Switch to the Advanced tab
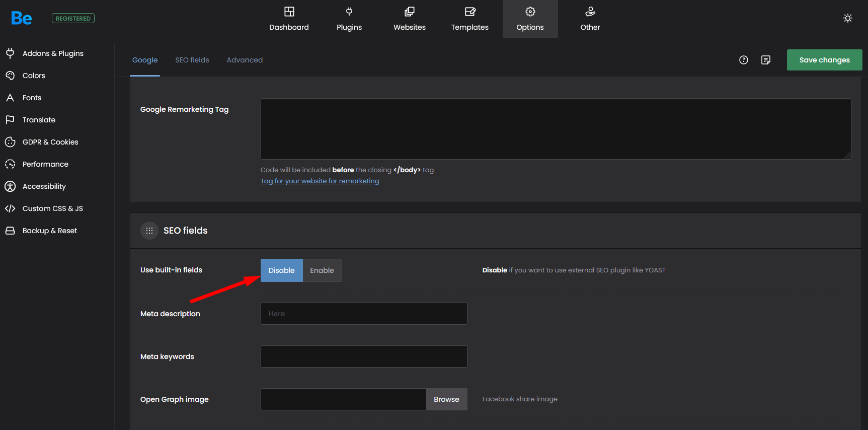This screenshot has width=868, height=430. click(x=245, y=60)
